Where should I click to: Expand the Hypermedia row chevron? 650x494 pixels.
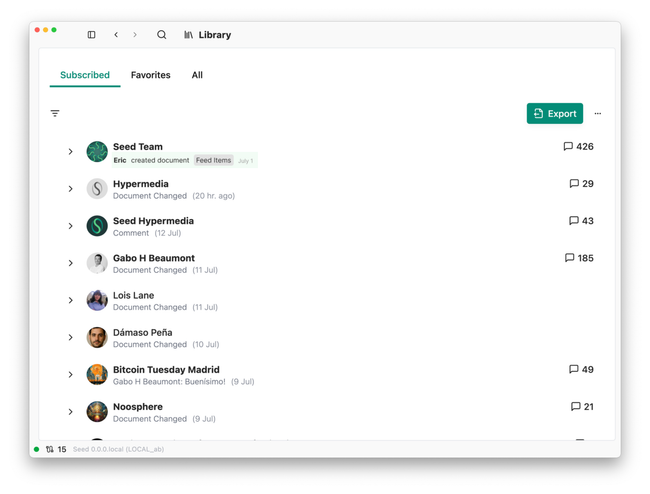click(x=71, y=189)
